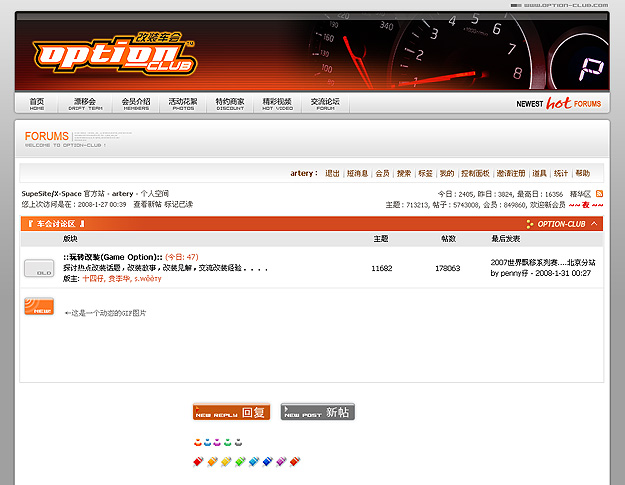Screen dimensions: 625x485
Task: Click the gray user icon
Action: click(x=238, y=441)
